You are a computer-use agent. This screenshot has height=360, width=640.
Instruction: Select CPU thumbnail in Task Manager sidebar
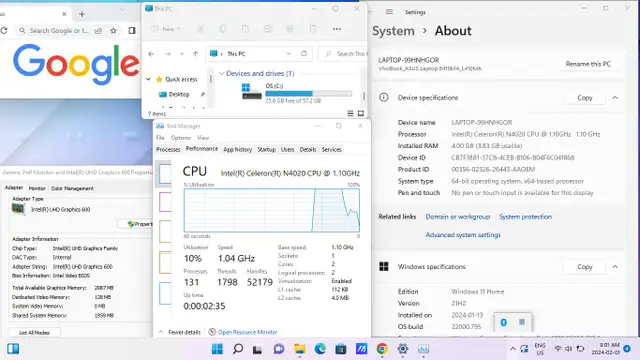pyautogui.click(x=165, y=173)
